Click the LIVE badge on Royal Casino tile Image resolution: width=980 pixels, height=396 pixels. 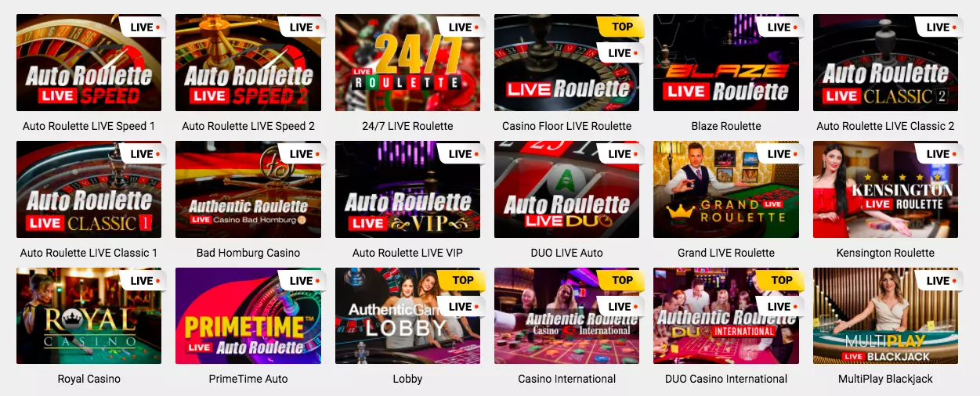[143, 281]
